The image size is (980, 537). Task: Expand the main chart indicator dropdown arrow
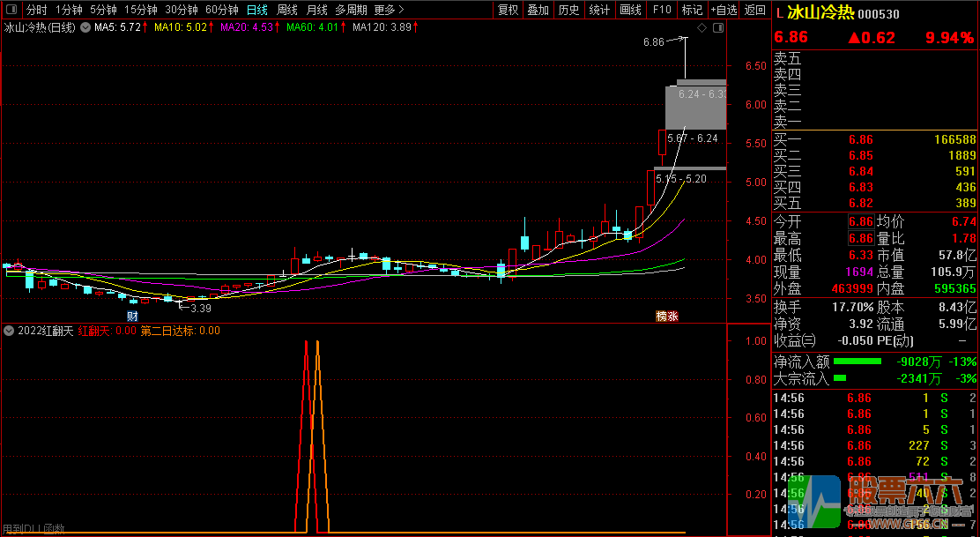(85, 27)
